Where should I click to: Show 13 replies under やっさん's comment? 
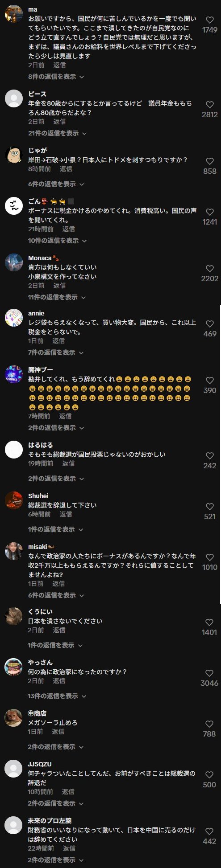(57, 696)
